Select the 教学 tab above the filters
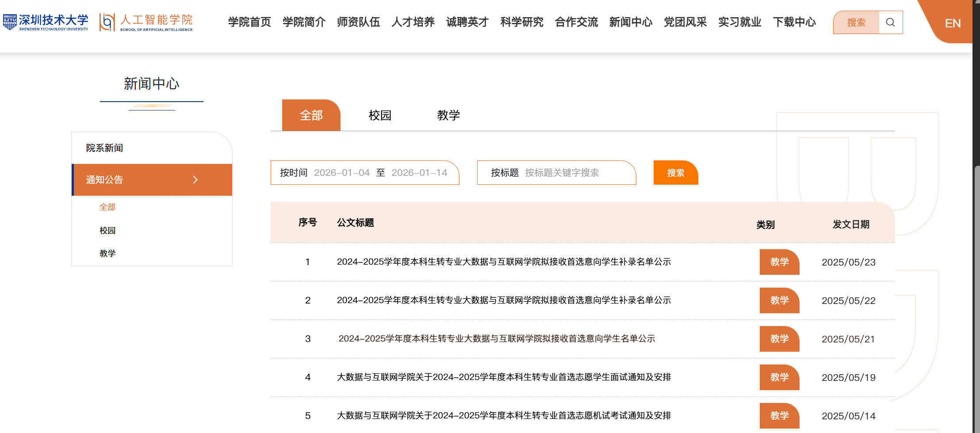980x433 pixels. tap(448, 115)
